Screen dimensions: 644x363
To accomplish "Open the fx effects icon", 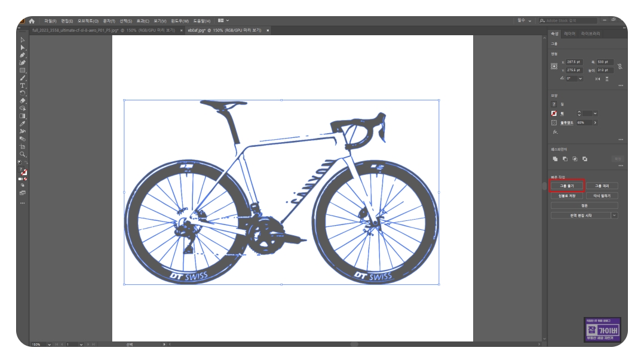I will (556, 132).
